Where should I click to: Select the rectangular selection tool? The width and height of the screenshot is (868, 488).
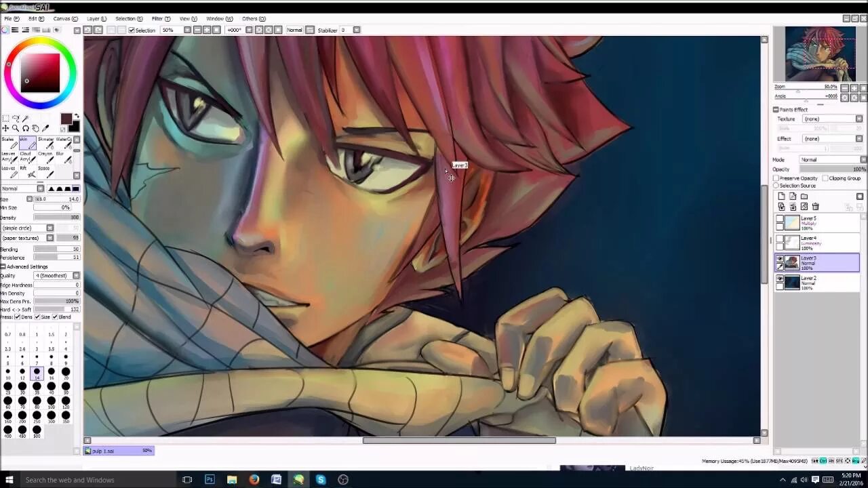click(x=6, y=118)
